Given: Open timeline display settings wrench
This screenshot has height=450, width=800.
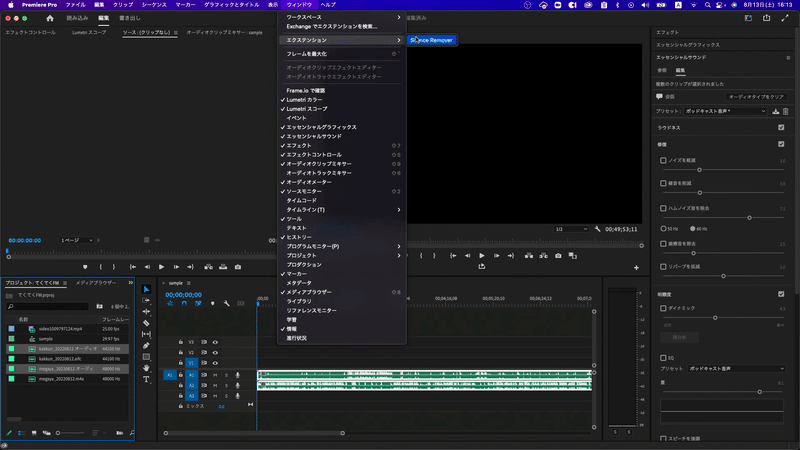Looking at the screenshot, I should [227, 304].
